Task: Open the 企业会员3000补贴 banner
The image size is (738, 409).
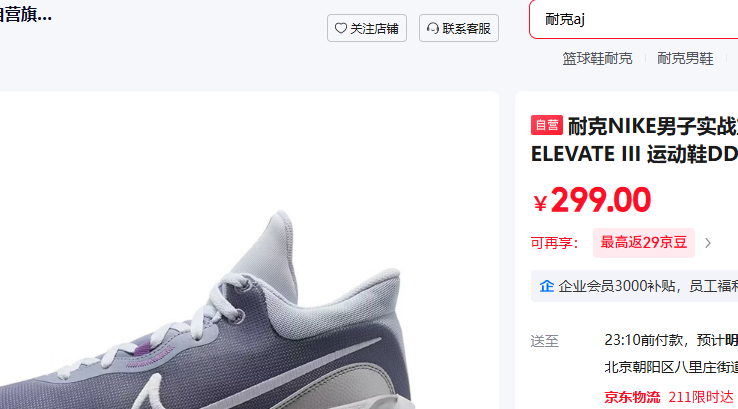Action: (634, 286)
